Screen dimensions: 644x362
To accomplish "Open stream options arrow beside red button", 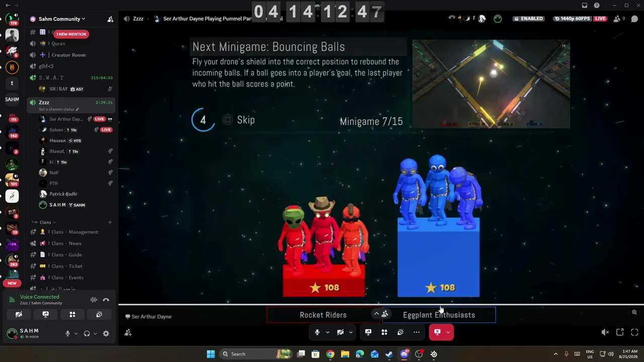I will pos(448,332).
